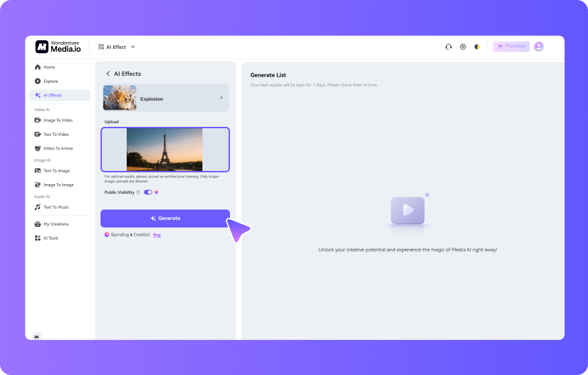Viewport: 588px width, 375px height.
Task: Click the Generate List heading
Action: click(x=268, y=75)
